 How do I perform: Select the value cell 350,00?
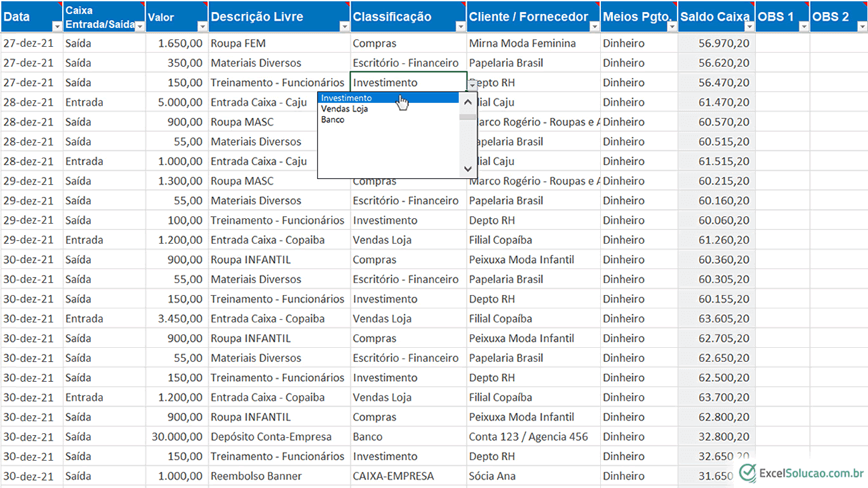click(177, 63)
